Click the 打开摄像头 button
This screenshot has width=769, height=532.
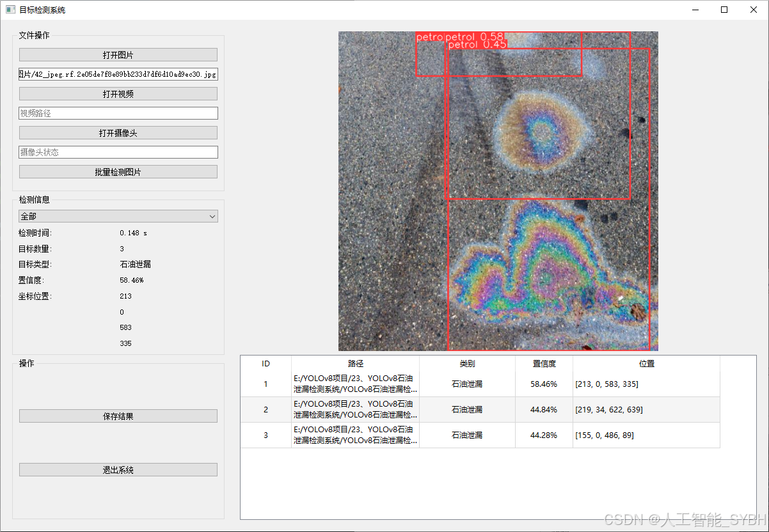[118, 133]
